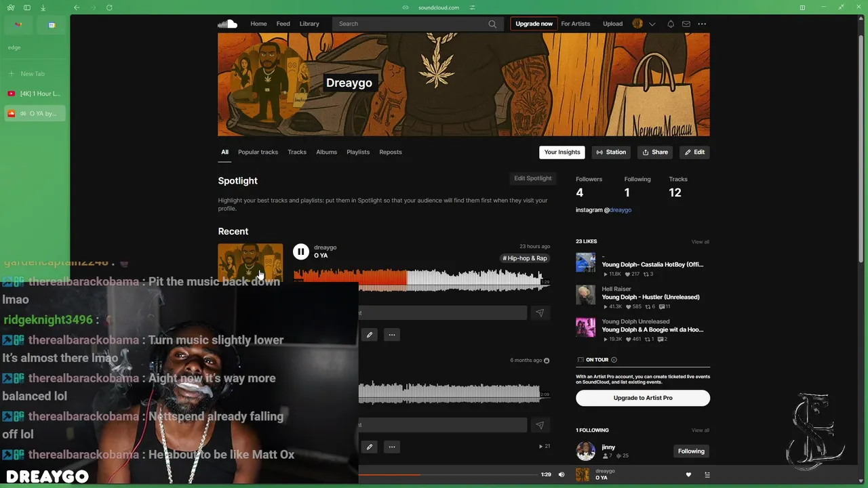This screenshot has width=868, height=488.
Task: Open the browser site settings icon
Action: point(473,7)
